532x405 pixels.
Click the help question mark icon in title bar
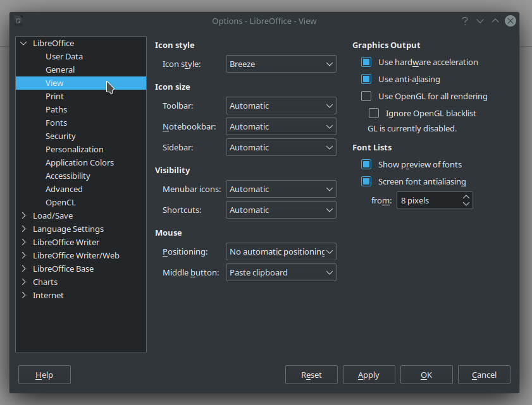(465, 21)
